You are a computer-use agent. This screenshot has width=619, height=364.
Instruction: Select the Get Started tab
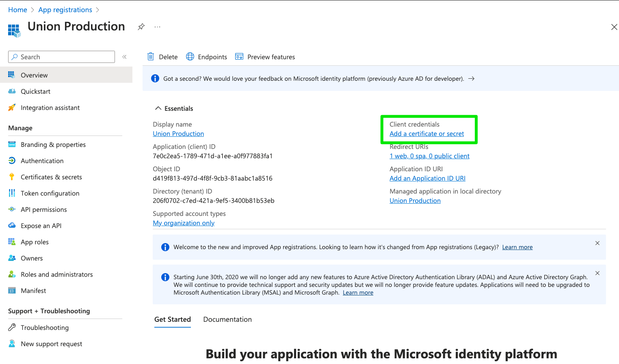pyautogui.click(x=173, y=319)
